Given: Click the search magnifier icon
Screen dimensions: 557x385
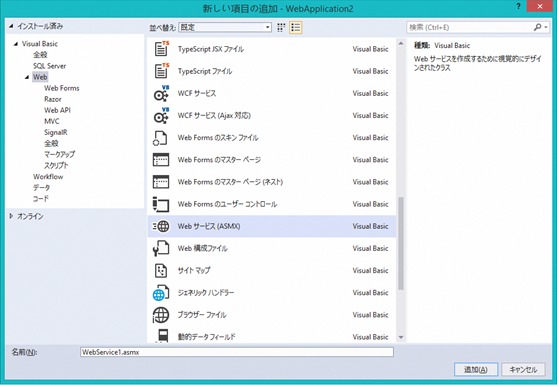Looking at the screenshot, I should coord(537,27).
